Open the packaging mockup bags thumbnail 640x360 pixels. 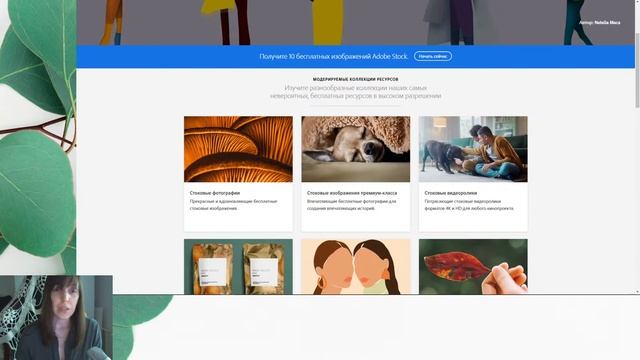click(238, 267)
